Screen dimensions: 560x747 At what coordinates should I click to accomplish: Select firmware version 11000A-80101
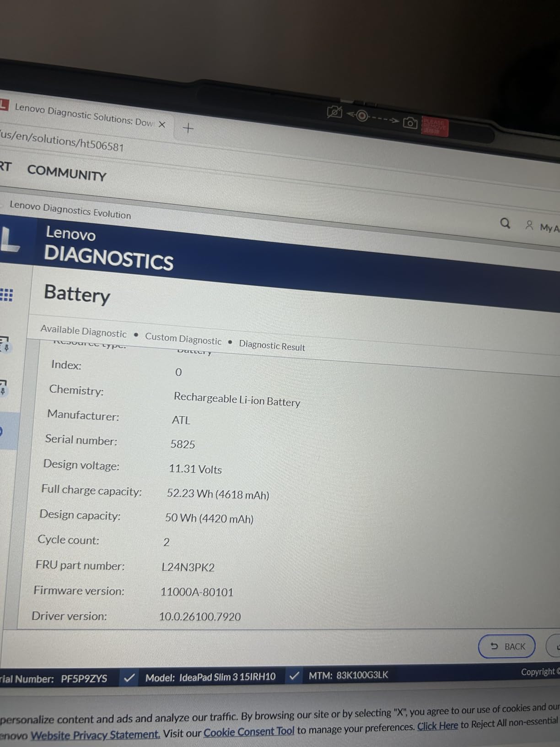197,592
